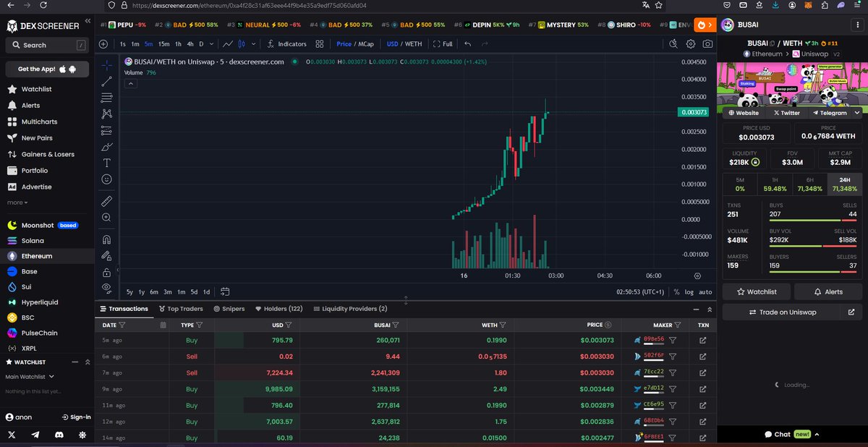The height and width of the screenshot is (447, 868).
Task: Open the BUSAI Website link
Action: tap(744, 113)
